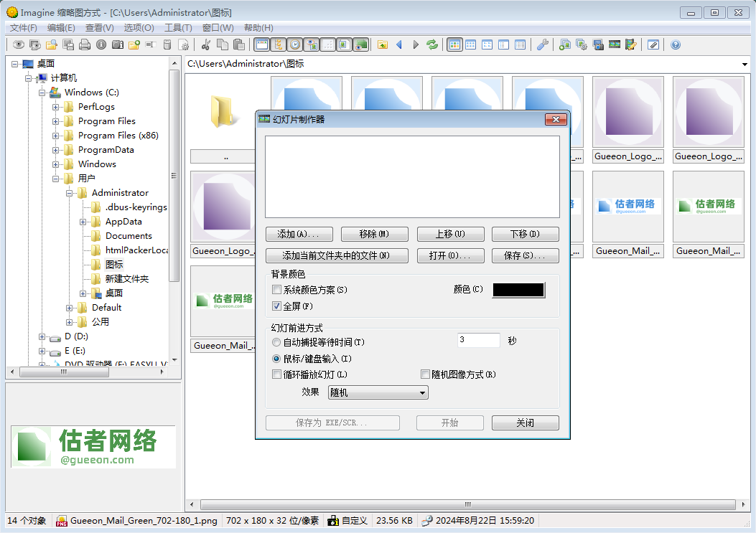Click the 添加(A)... button
The height and width of the screenshot is (533, 756).
pos(299,234)
